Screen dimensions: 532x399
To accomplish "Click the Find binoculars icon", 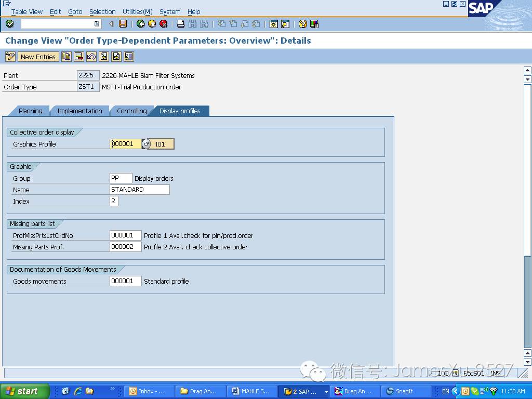I will [192, 24].
